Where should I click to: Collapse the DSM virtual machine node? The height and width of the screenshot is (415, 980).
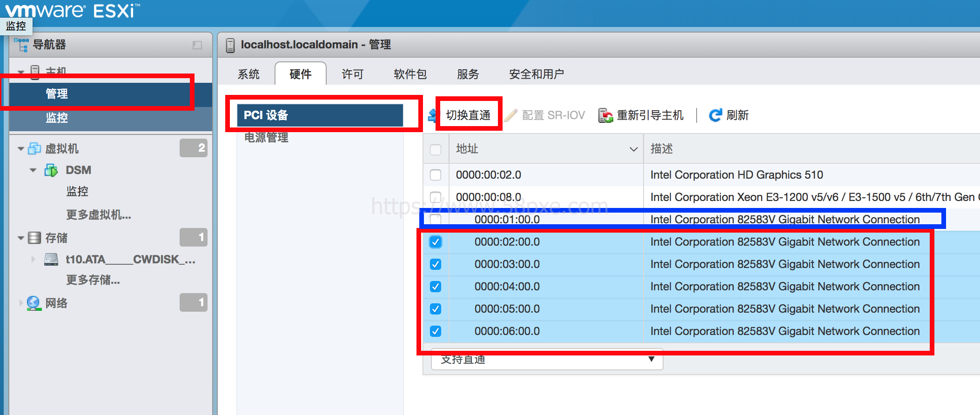click(x=33, y=170)
